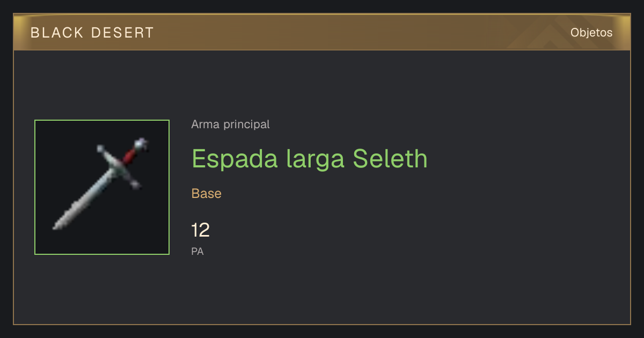The height and width of the screenshot is (338, 644).
Task: Click the sword's silver pommel
Action: tap(141, 143)
